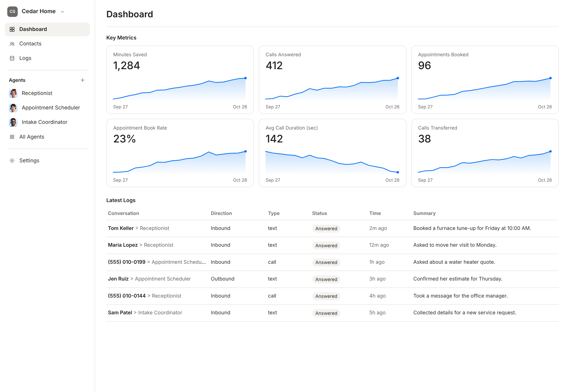570x392 pixels.
Task: Click the Answered badge in Jen Ruiz row
Action: 326,279
